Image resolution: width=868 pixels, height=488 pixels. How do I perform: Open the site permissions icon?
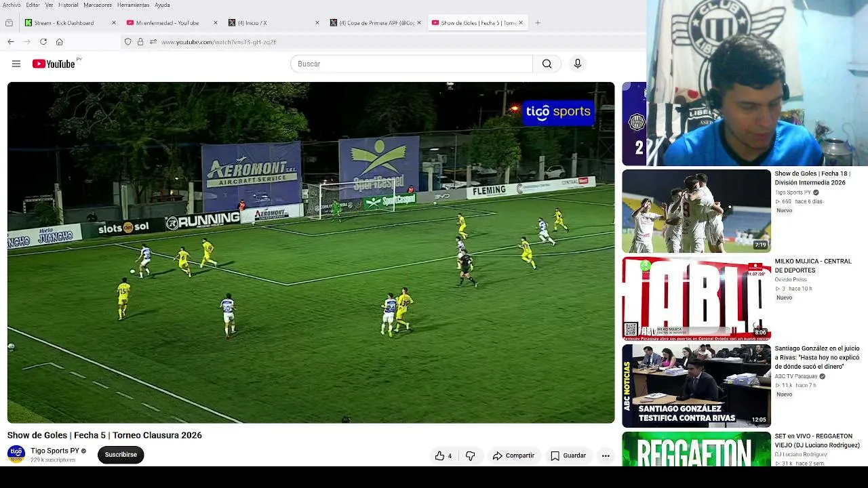(x=153, y=42)
